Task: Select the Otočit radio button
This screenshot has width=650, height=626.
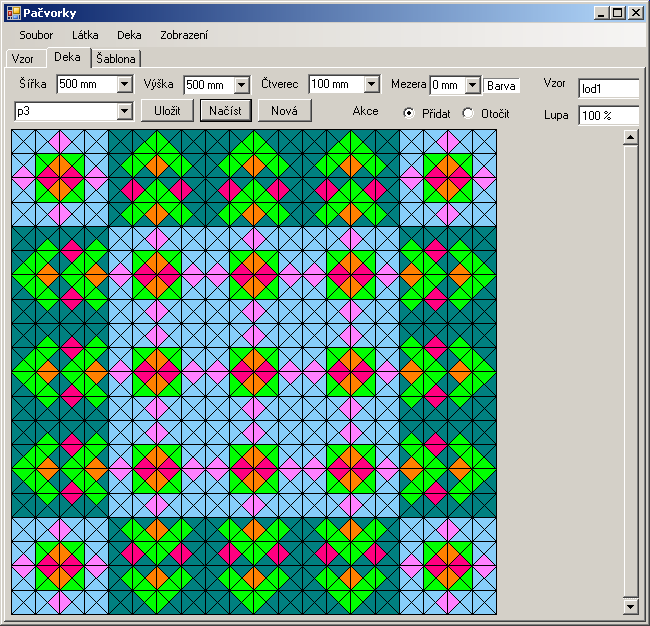Action: [x=468, y=113]
